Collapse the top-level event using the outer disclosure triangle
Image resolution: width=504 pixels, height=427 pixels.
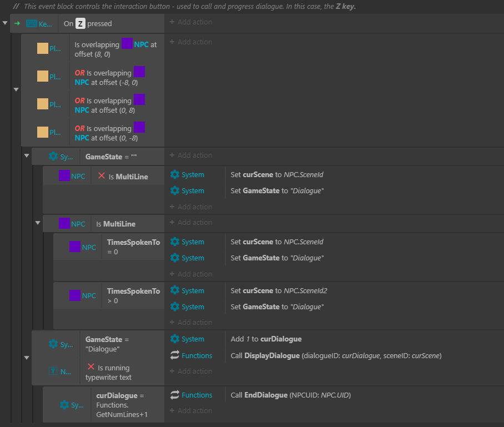tap(5, 23)
